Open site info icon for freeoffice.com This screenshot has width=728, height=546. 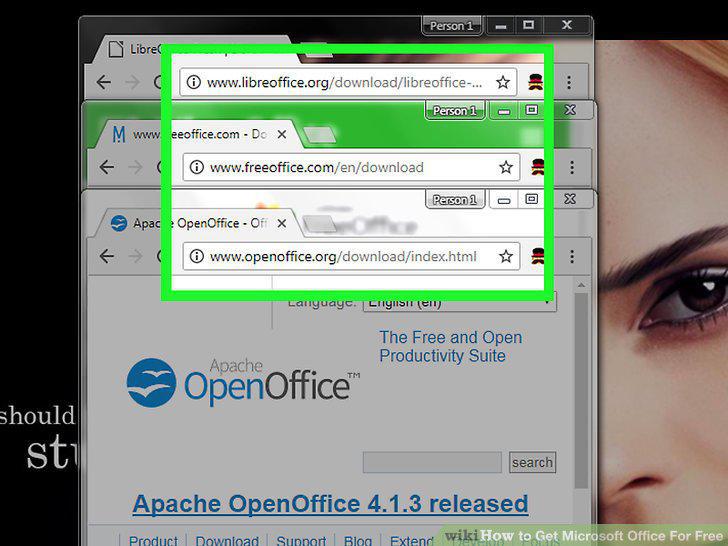[197, 167]
